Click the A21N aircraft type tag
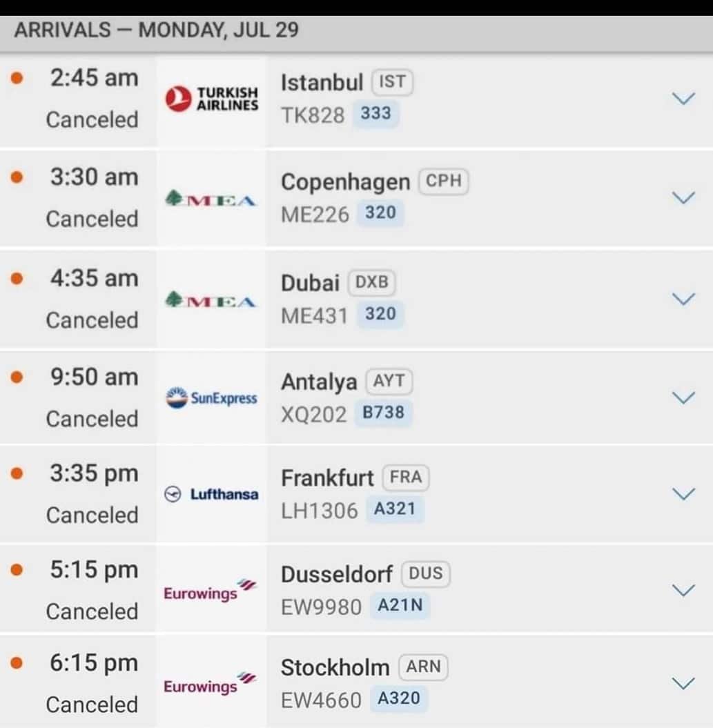 (400, 605)
